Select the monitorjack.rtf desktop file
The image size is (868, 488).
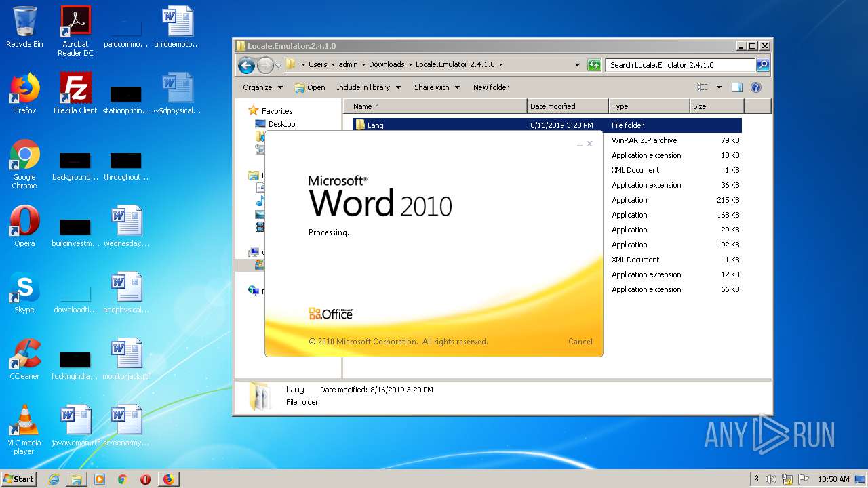click(x=126, y=359)
